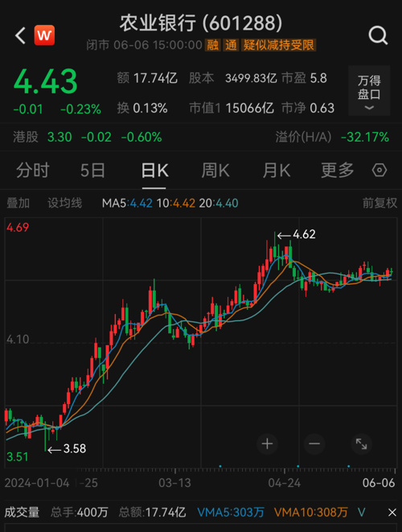402x532 pixels.
Task: Tap the 融 margin trading tag
Action: [213, 45]
